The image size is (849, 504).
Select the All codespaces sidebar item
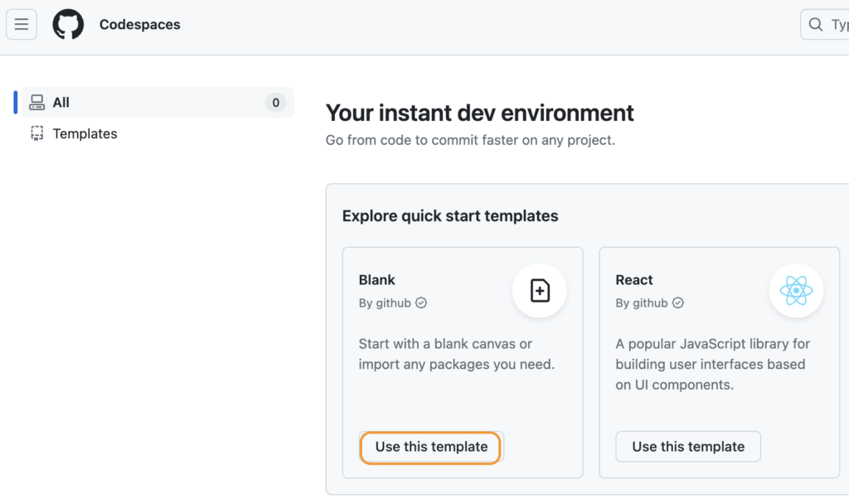coord(158,102)
